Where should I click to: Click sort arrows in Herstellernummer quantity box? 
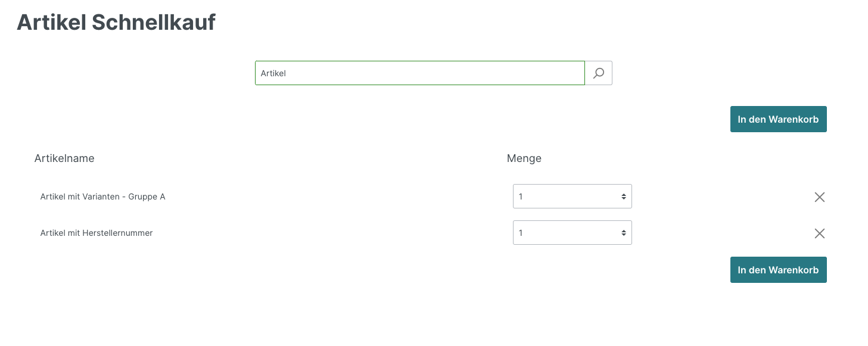[x=623, y=233]
